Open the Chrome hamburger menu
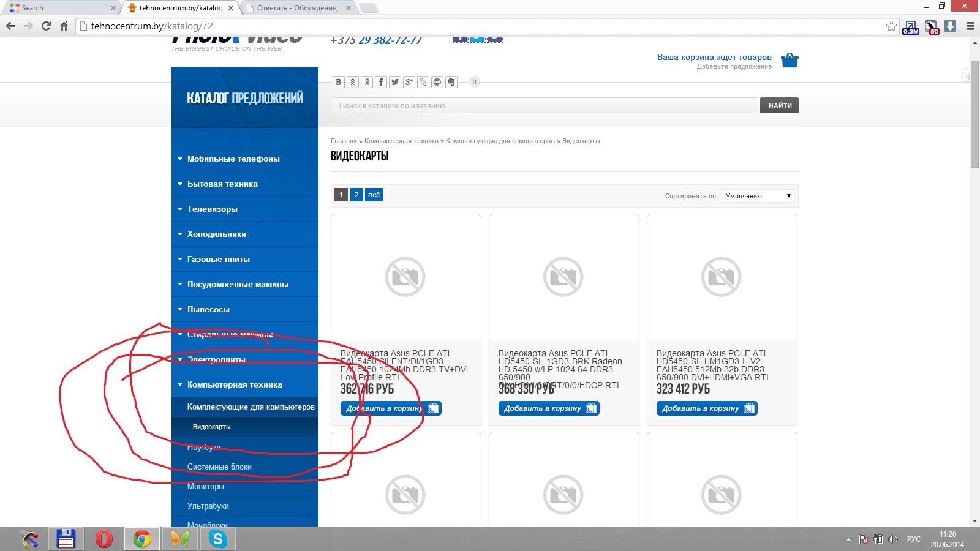 coord(970,26)
